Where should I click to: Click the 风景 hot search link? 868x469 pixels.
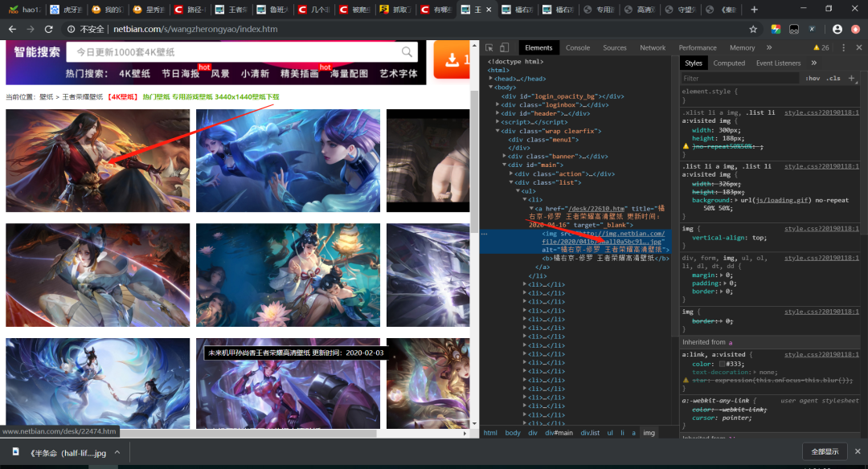coord(219,74)
